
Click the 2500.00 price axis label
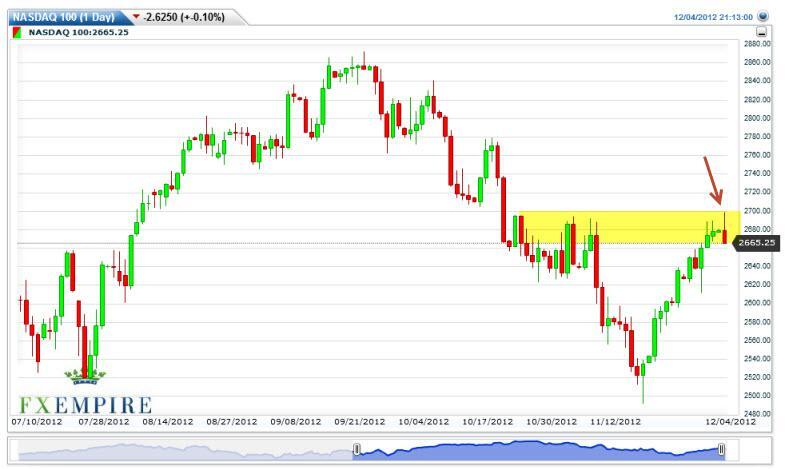757,395
